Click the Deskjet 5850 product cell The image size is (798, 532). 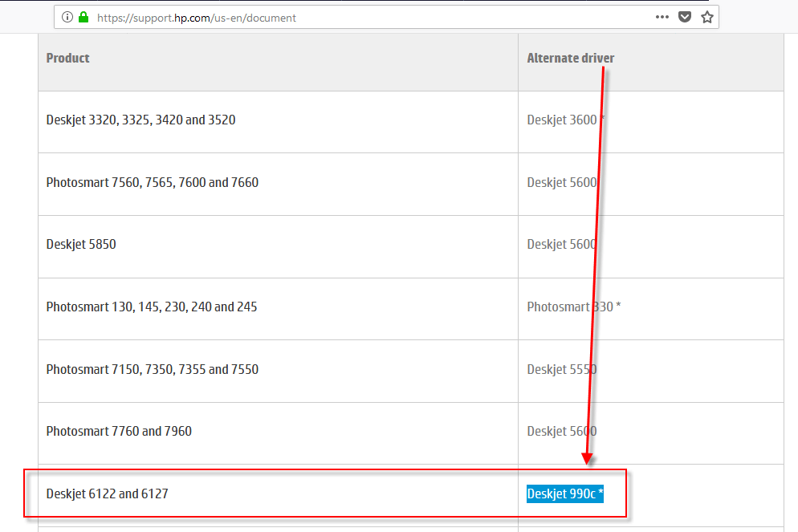(81, 245)
